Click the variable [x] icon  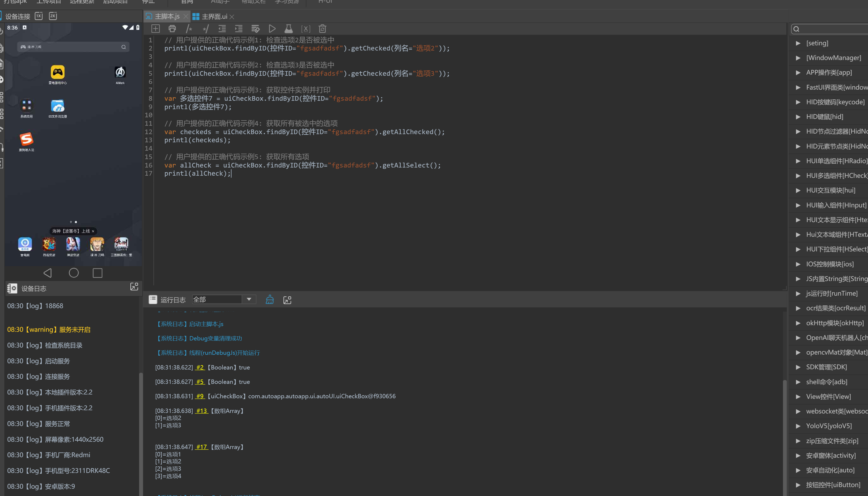pos(306,29)
